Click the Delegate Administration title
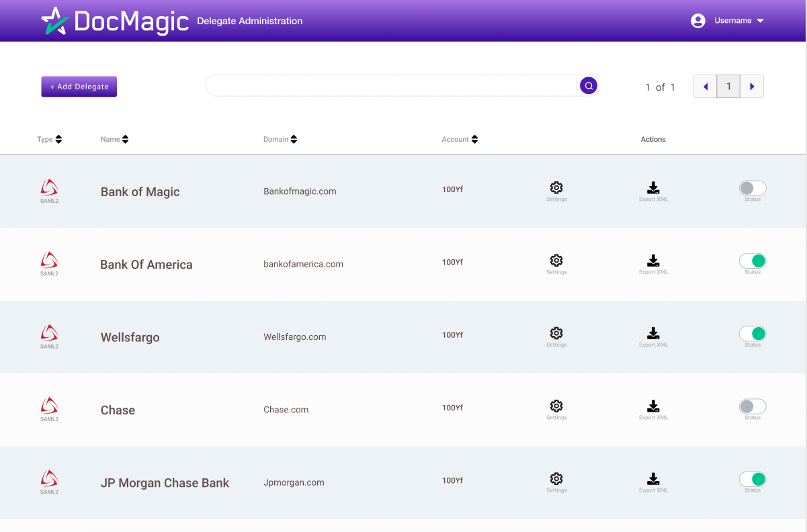The height and width of the screenshot is (532, 807). (250, 21)
